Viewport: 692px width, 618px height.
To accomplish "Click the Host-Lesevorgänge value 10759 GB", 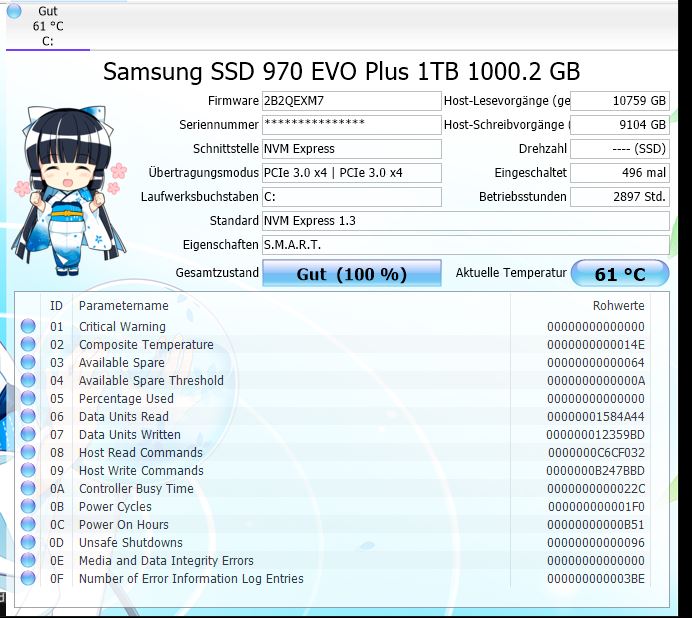I will (620, 101).
